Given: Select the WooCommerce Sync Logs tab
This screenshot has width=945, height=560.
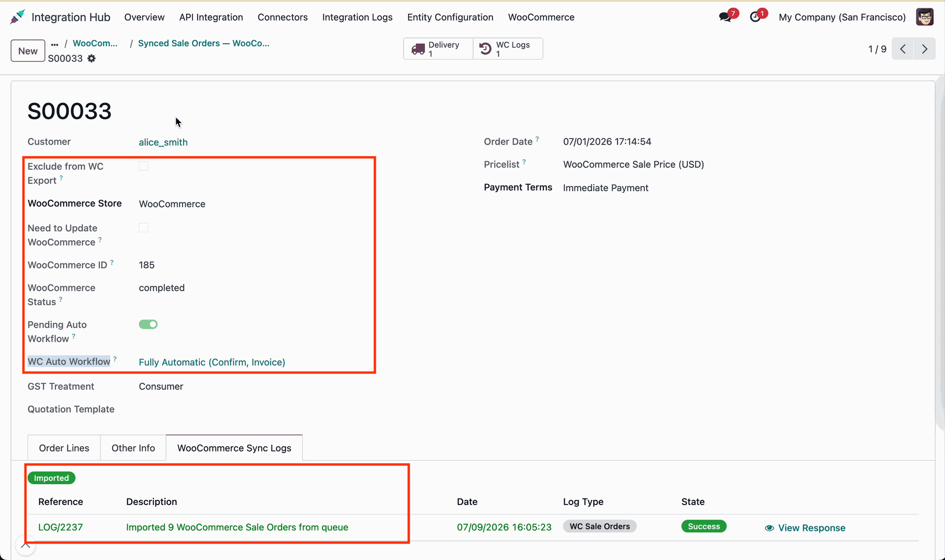Looking at the screenshot, I should pos(234,448).
